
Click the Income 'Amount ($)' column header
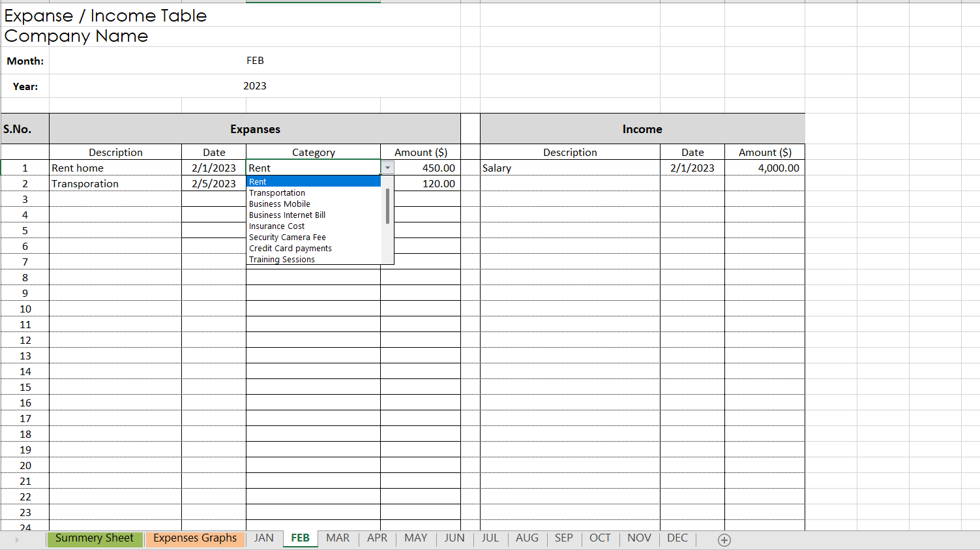click(x=765, y=152)
